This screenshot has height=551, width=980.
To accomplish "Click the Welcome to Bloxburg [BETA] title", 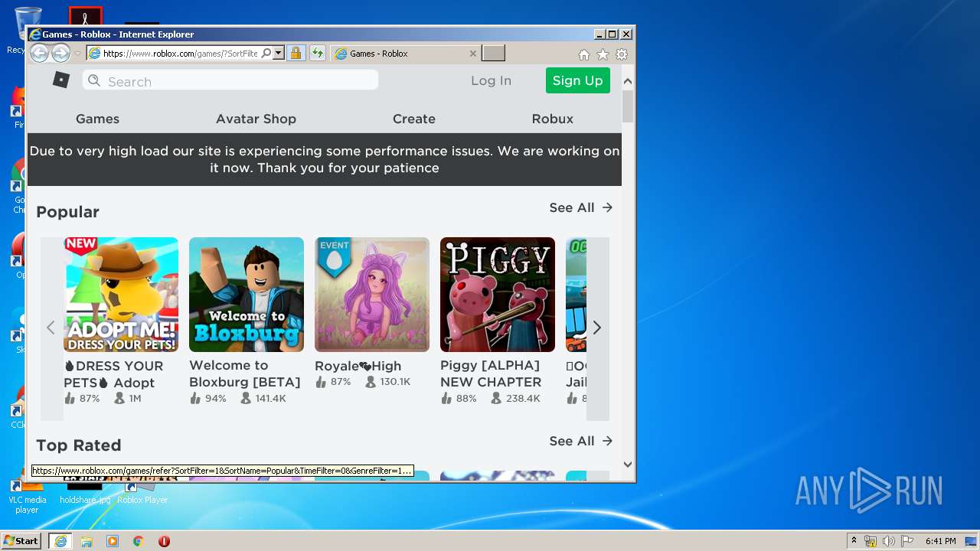I will point(245,373).
